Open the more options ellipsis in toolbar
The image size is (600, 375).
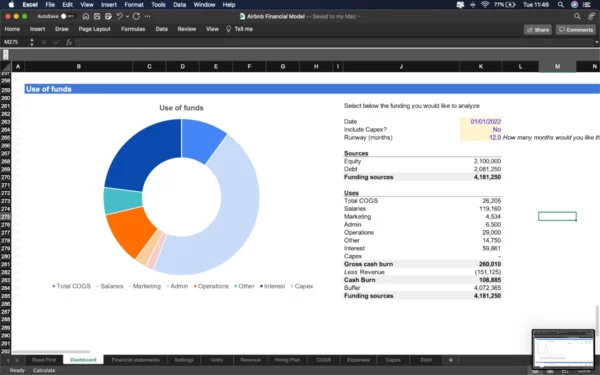148,16
